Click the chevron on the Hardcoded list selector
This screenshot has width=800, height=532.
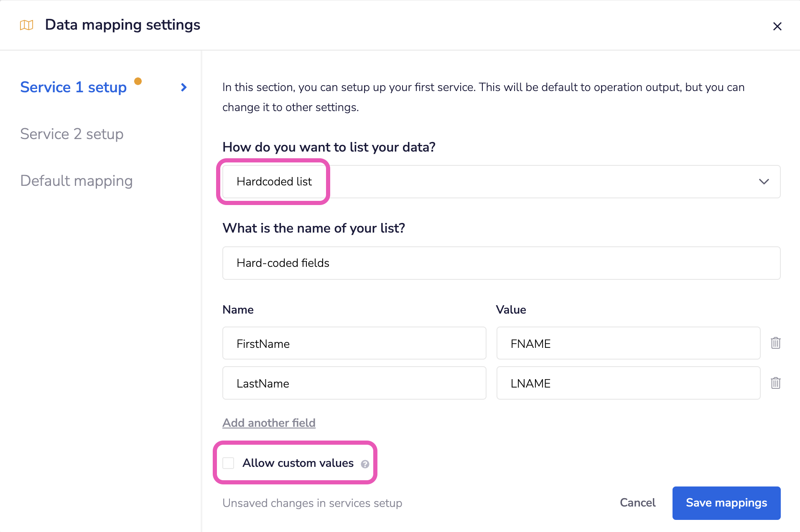tap(763, 182)
